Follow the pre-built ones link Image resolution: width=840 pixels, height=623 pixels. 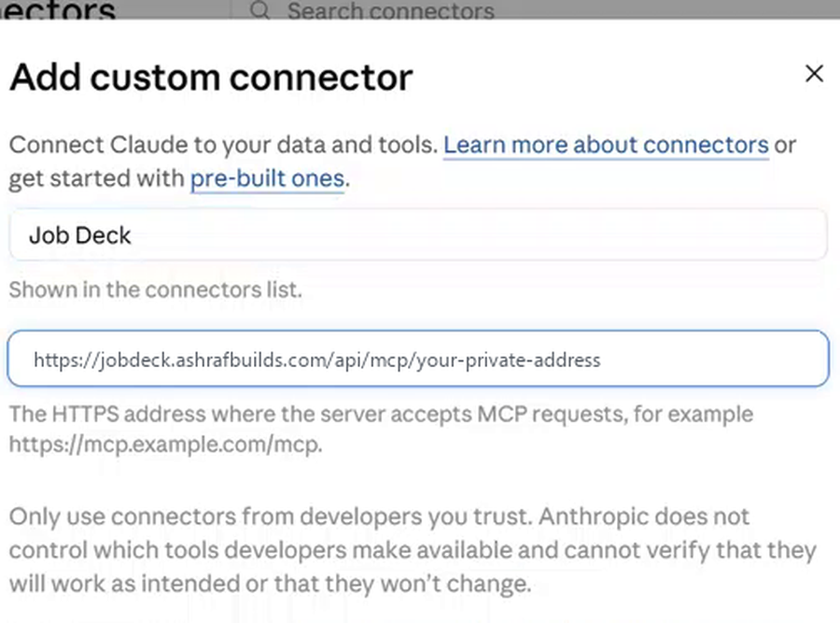267,178
